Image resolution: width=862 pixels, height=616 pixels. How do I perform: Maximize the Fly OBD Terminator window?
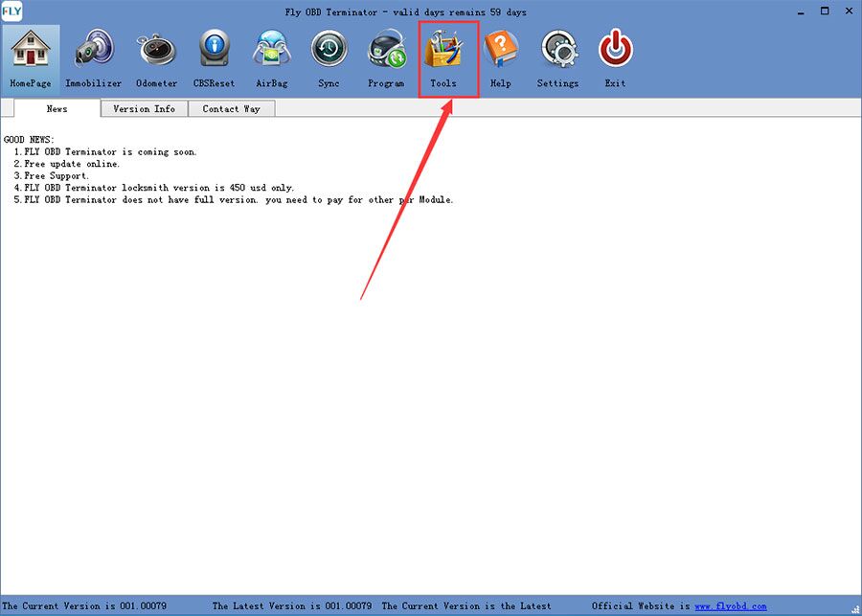point(824,11)
